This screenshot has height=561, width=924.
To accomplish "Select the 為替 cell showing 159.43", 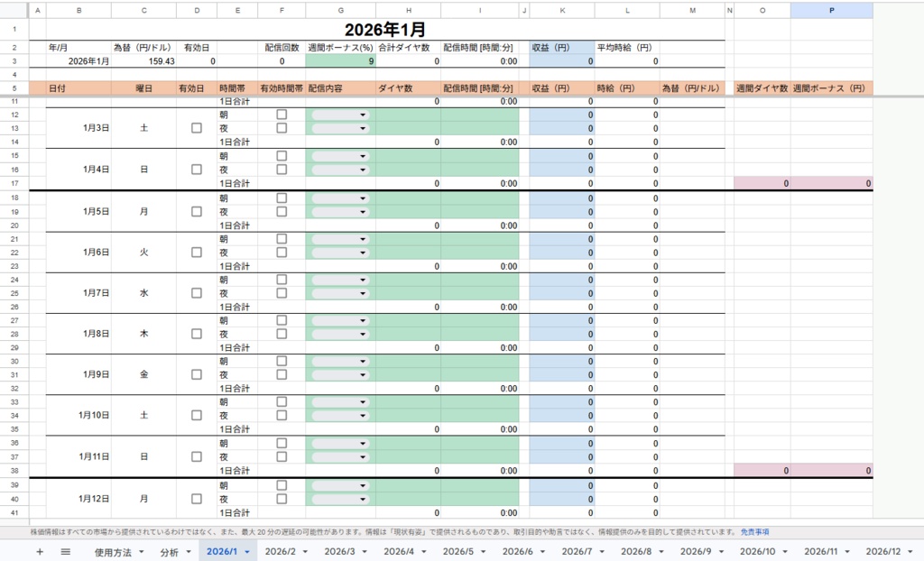I will (143, 60).
